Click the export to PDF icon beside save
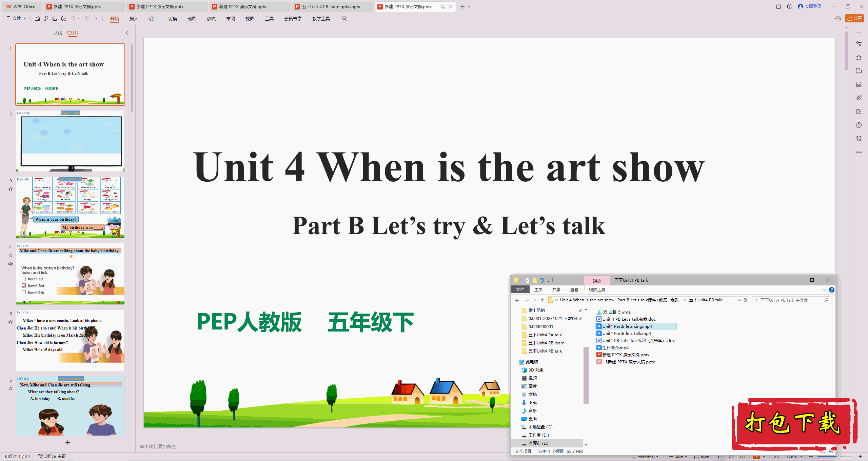This screenshot has width=868, height=461. [x=46, y=18]
